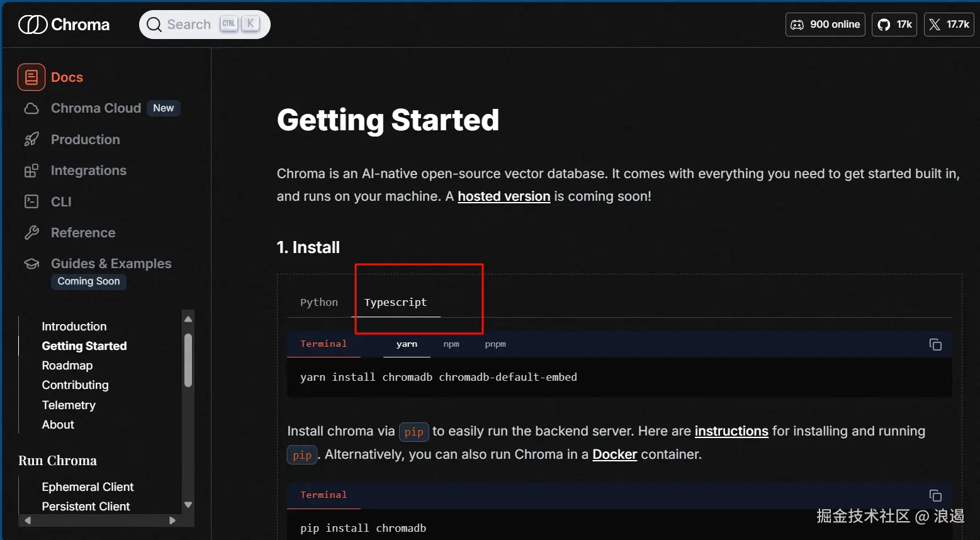Click the GitHub octocat icon

tap(884, 25)
